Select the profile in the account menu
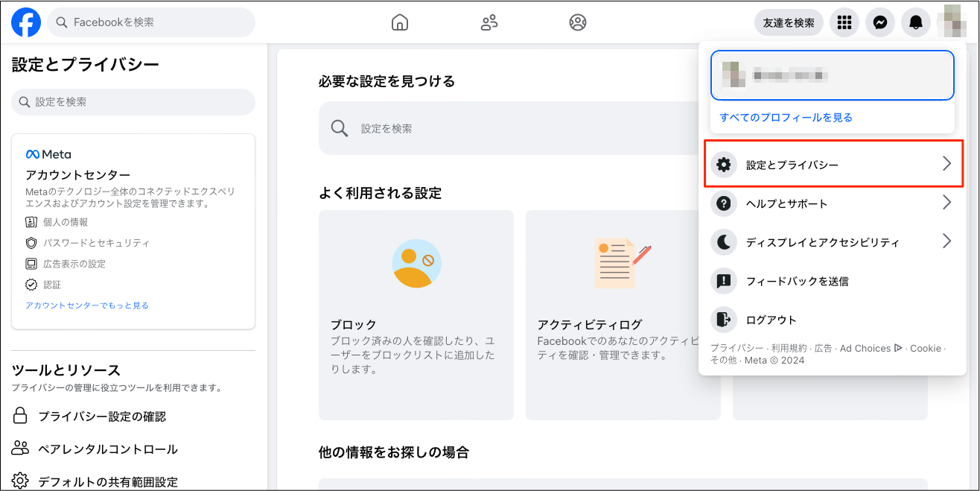This screenshot has height=491, width=980. [x=833, y=75]
